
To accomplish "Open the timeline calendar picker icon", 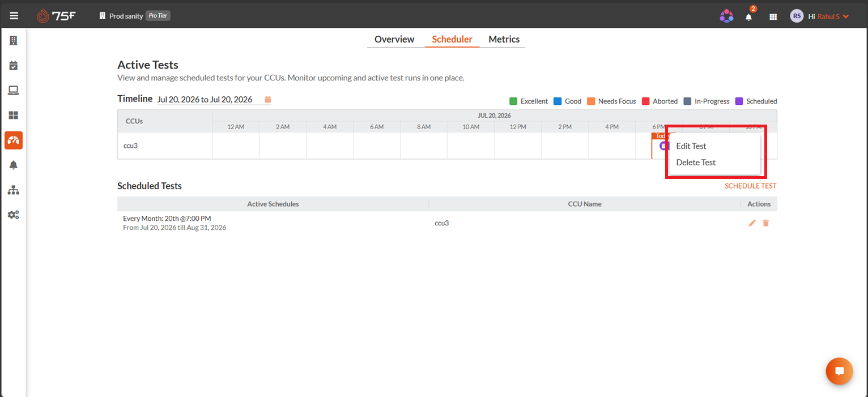I will point(268,99).
